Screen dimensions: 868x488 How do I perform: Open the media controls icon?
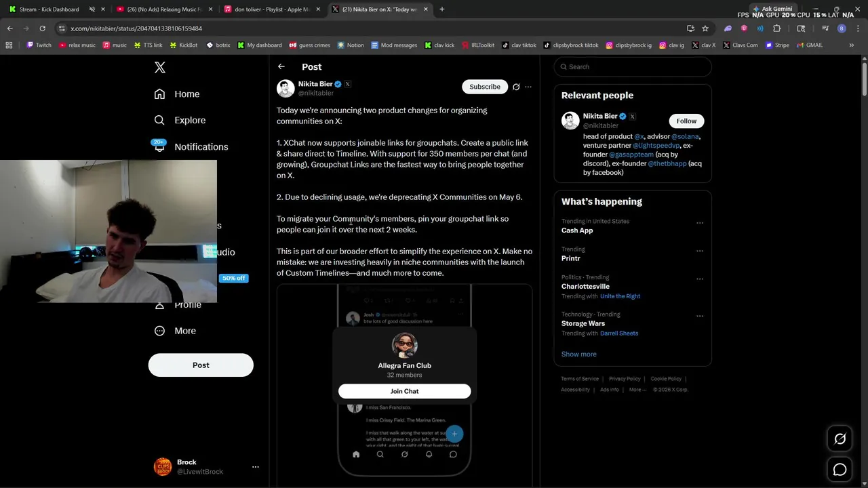coord(825,28)
